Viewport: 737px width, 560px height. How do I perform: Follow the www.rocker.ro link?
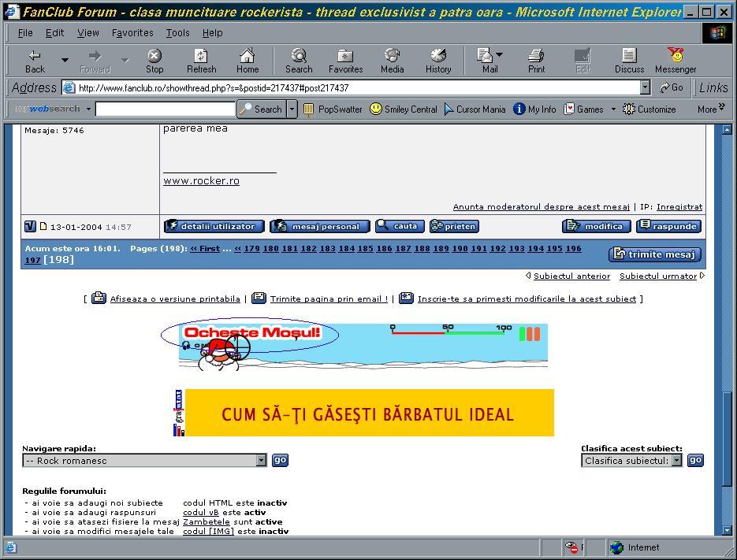click(x=201, y=181)
